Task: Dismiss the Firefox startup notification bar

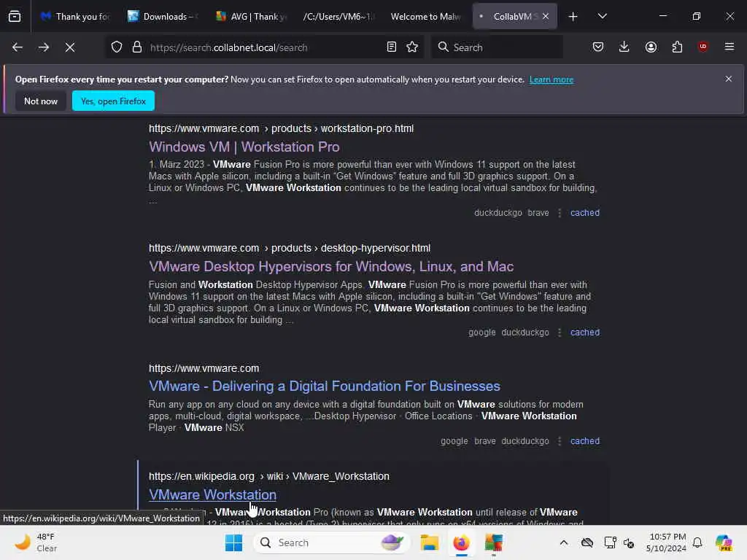Action: (x=729, y=79)
